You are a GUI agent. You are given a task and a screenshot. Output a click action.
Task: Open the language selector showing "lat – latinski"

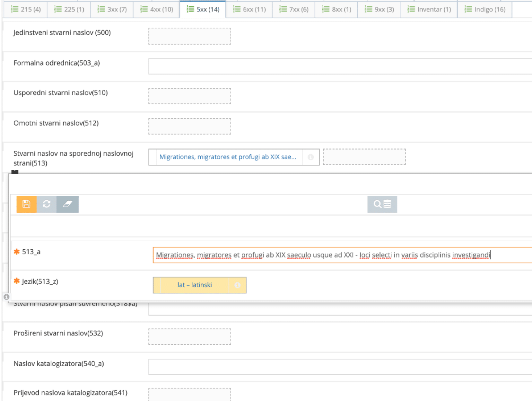pos(194,285)
